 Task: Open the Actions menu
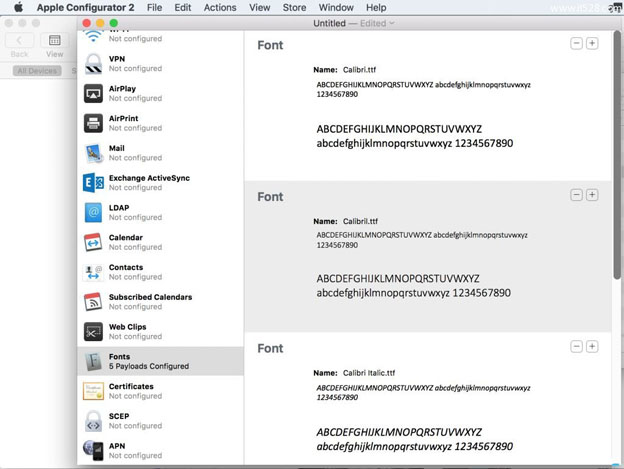point(220,7)
